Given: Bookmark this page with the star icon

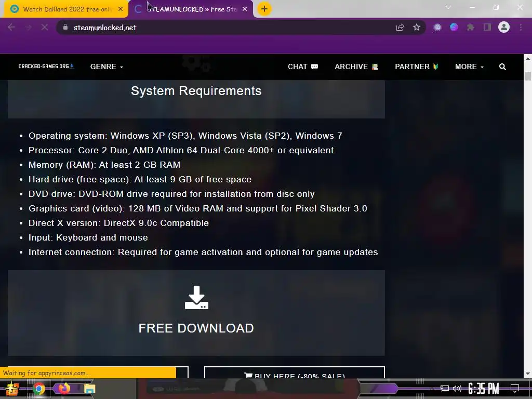Looking at the screenshot, I should pyautogui.click(x=417, y=27).
